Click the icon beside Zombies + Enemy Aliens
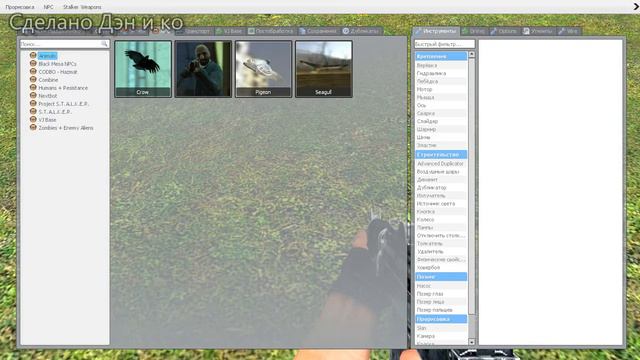The height and width of the screenshot is (360, 640). click(33, 127)
